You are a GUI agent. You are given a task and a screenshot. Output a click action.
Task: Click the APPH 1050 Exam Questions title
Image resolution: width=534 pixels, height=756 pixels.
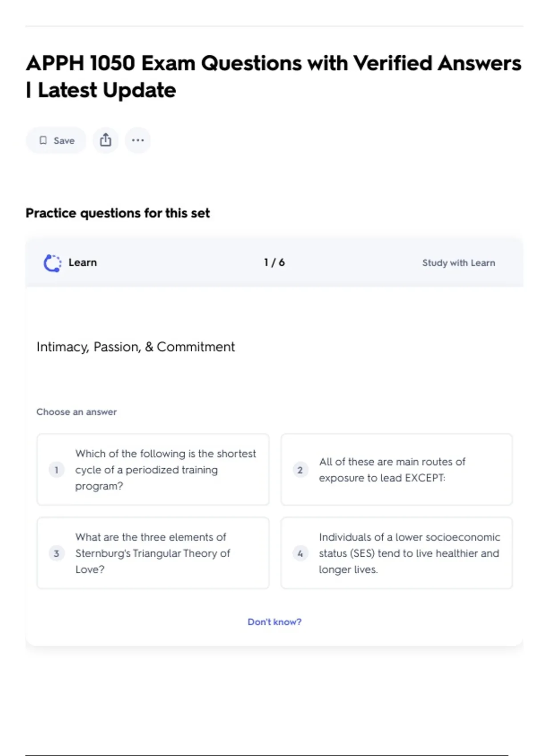click(273, 76)
